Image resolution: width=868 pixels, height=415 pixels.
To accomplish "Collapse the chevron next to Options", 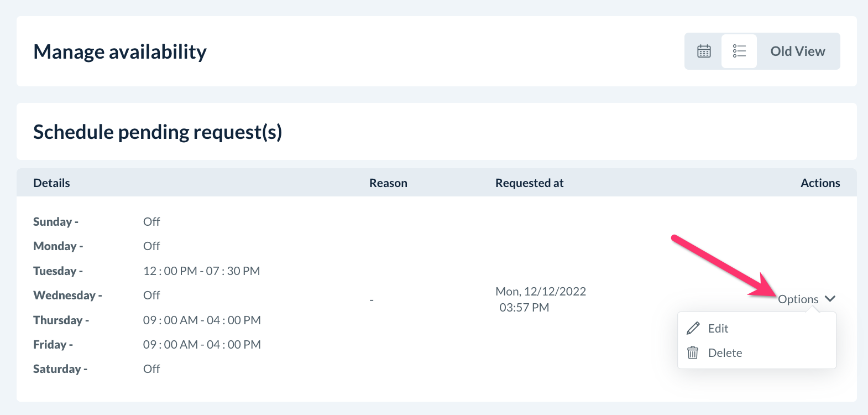I will [x=830, y=299].
